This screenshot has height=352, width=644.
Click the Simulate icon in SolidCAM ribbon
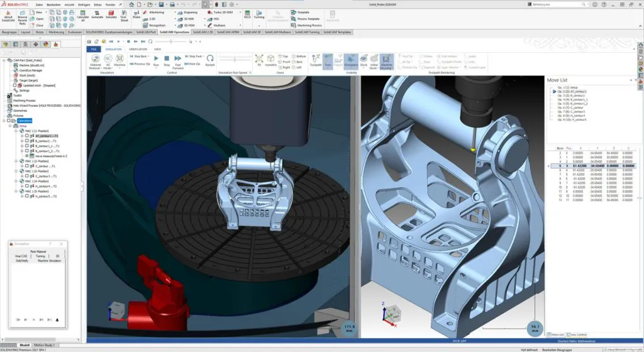pyautogui.click(x=111, y=14)
